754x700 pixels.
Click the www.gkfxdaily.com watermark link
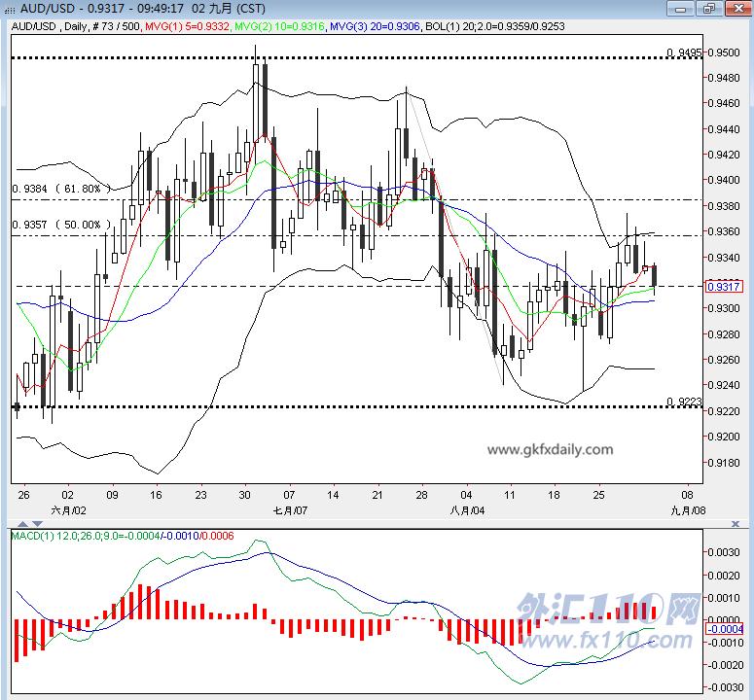click(x=550, y=450)
